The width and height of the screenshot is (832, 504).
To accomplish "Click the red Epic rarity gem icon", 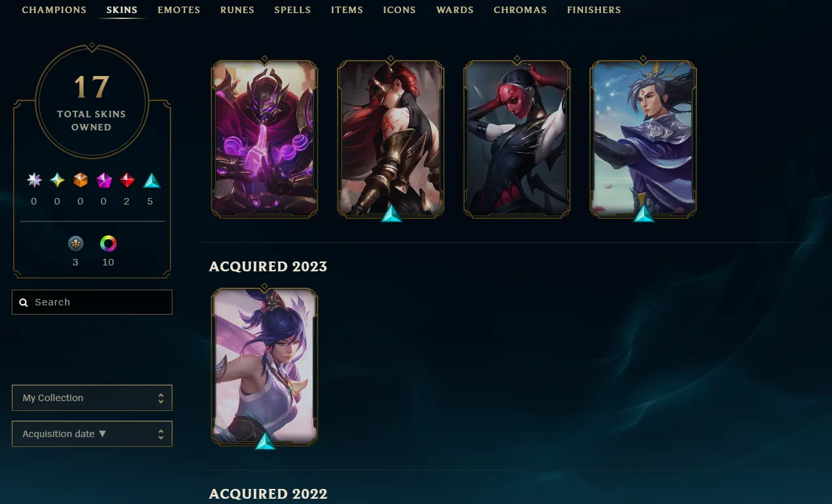I will point(127,180).
